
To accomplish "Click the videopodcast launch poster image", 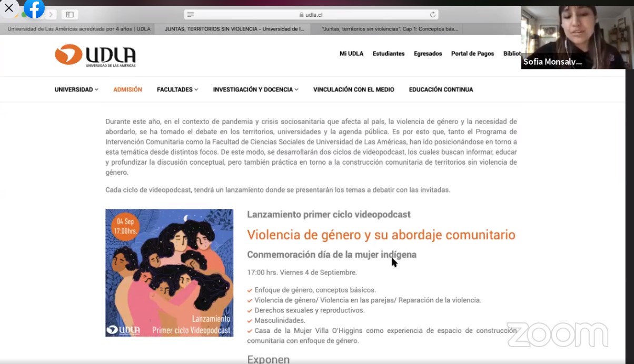I will click(x=169, y=272).
